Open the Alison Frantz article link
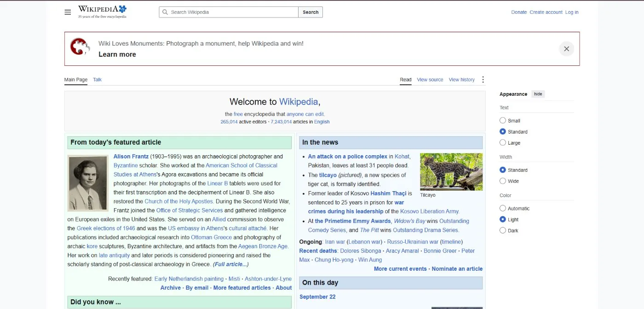Viewport: 644px width, 309px height. click(131, 157)
